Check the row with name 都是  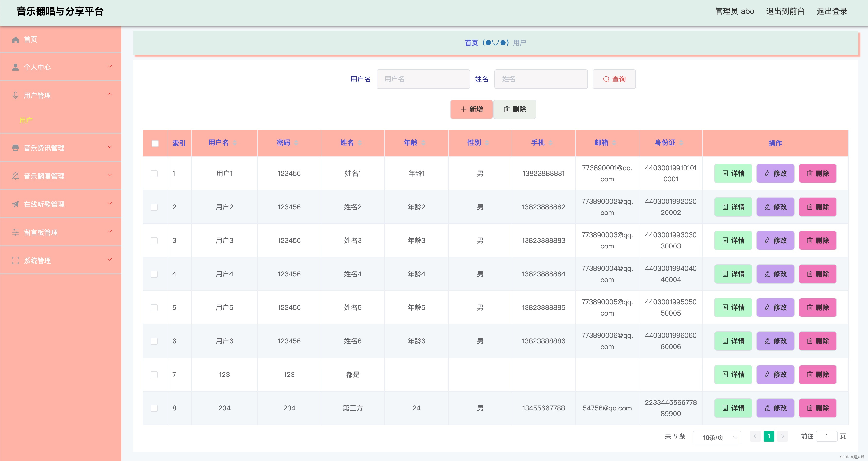point(154,375)
